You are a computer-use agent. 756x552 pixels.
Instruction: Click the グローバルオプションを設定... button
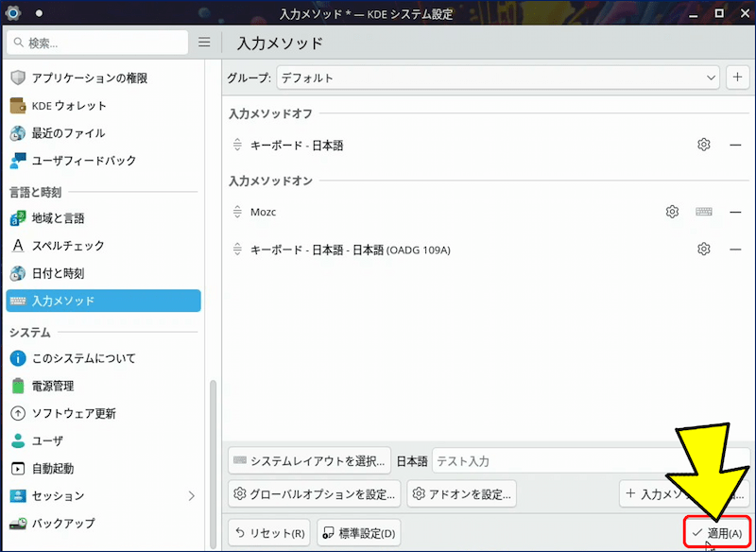pos(315,493)
